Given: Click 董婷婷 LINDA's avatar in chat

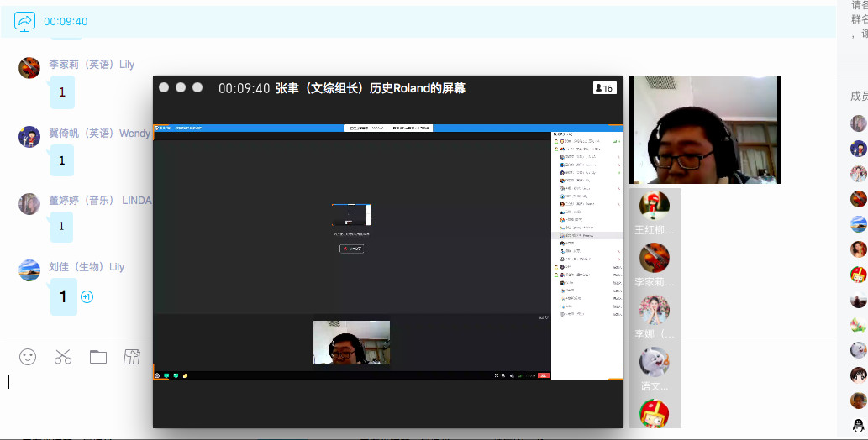Looking at the screenshot, I should pyautogui.click(x=29, y=204).
